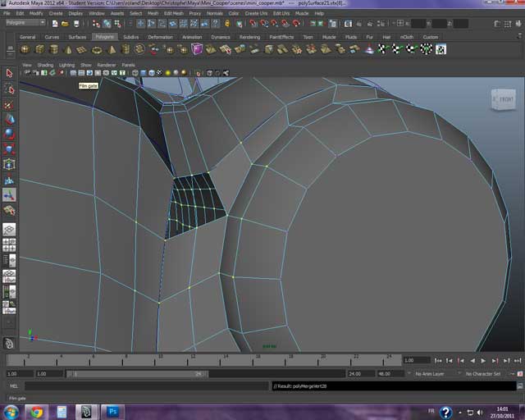The image size is (525, 420).
Task: Activate the Soft Modification tool
Action: coord(9,180)
